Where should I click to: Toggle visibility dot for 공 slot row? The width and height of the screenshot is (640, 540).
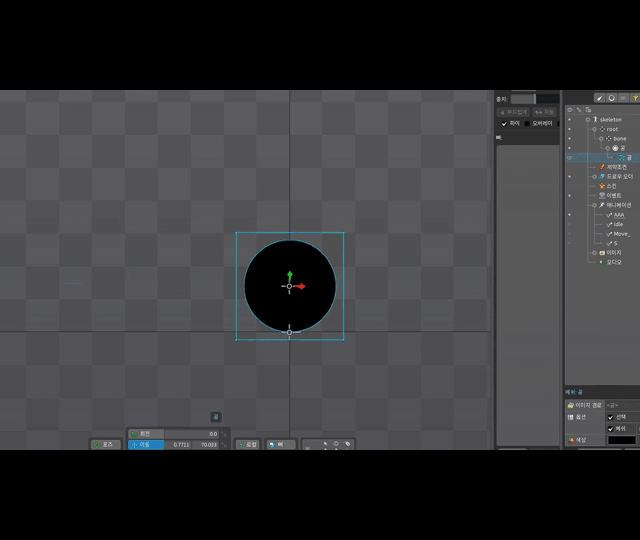pyautogui.click(x=569, y=148)
